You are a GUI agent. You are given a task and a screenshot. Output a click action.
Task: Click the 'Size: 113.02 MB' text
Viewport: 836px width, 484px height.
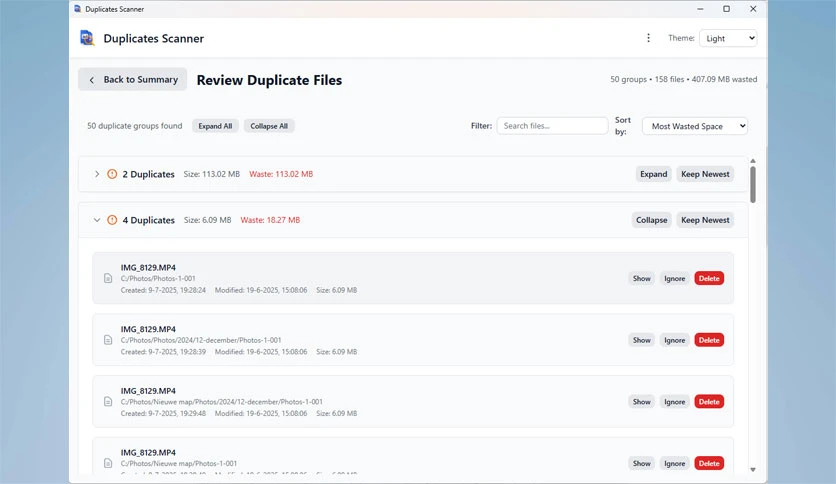212,174
